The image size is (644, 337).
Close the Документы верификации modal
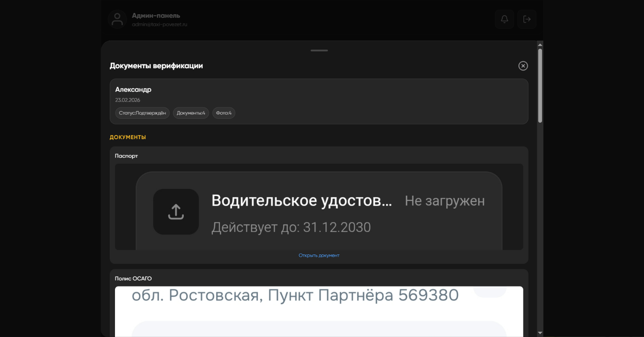[523, 66]
